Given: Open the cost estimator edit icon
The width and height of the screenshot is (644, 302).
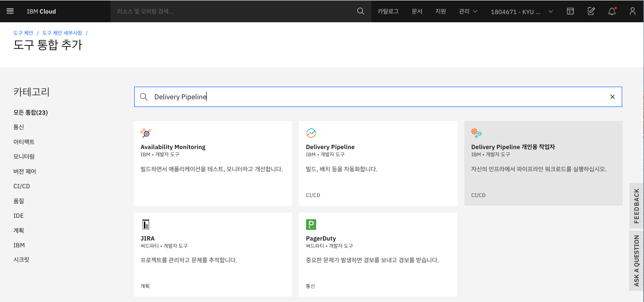Looking at the screenshot, I should tap(591, 11).
